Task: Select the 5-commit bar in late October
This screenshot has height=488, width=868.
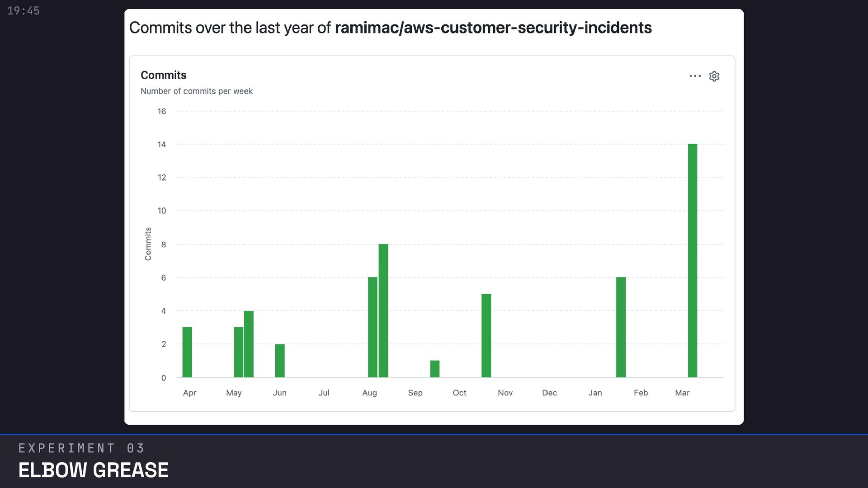Action: point(486,336)
